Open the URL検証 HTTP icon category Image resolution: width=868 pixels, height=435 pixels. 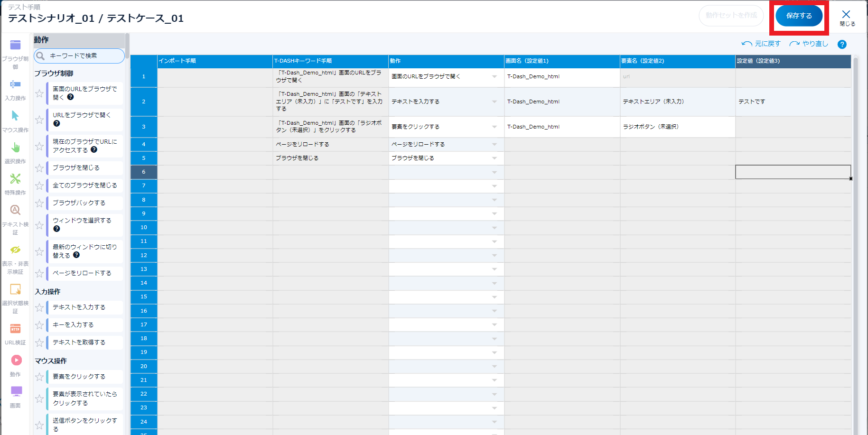click(15, 329)
